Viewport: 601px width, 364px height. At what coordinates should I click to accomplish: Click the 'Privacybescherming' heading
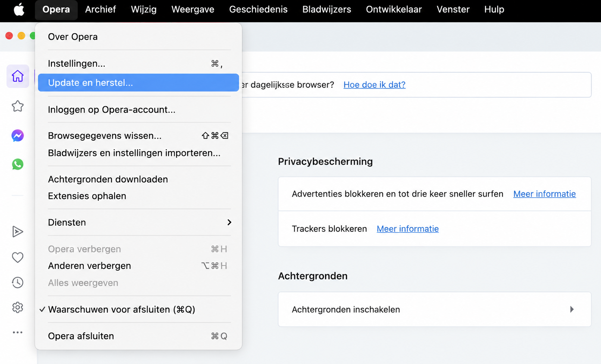tap(325, 161)
